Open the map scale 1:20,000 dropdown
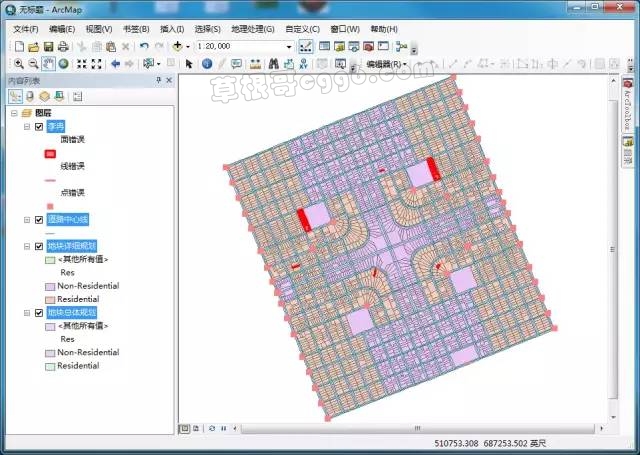The image size is (640, 455). (289, 47)
